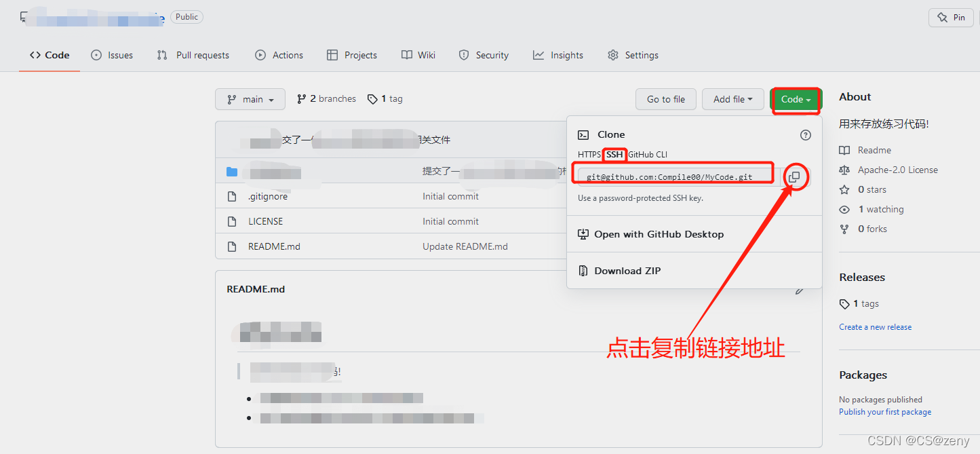Click the blue folder icon in file list
The width and height of the screenshot is (980, 454).
click(232, 172)
